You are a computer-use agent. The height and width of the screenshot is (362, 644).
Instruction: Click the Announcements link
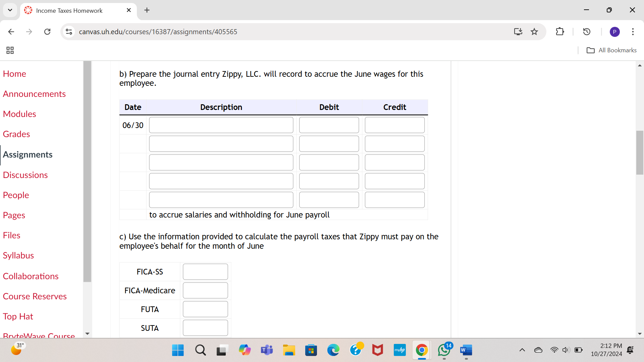(34, 94)
